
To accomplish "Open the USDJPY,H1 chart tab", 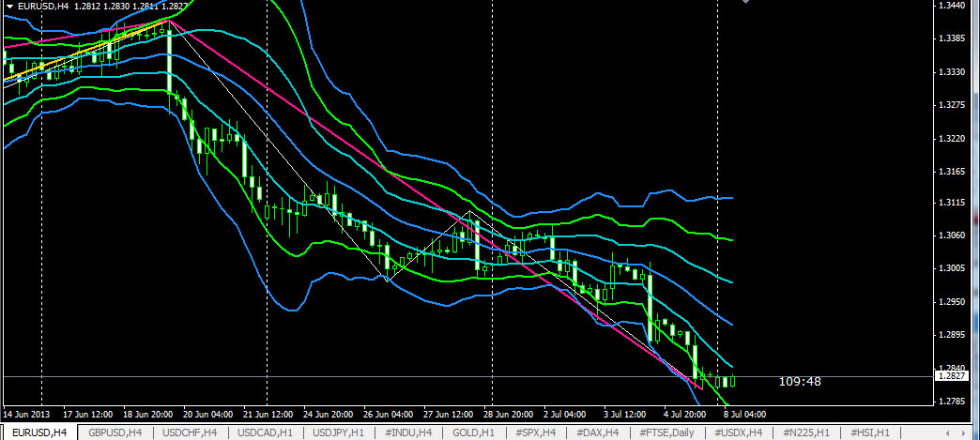I will pyautogui.click(x=338, y=432).
